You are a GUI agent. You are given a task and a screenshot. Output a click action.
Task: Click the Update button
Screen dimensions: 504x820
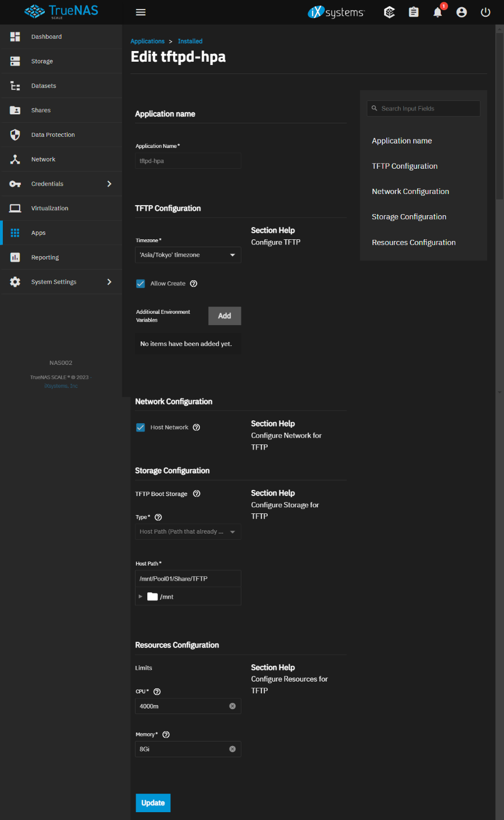click(153, 803)
